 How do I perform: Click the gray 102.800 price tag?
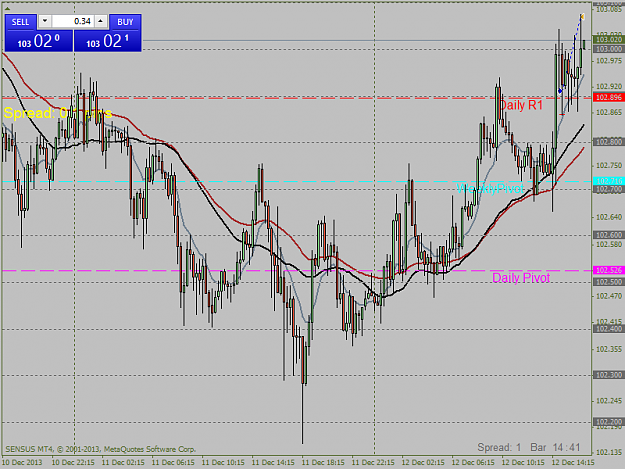coord(609,142)
